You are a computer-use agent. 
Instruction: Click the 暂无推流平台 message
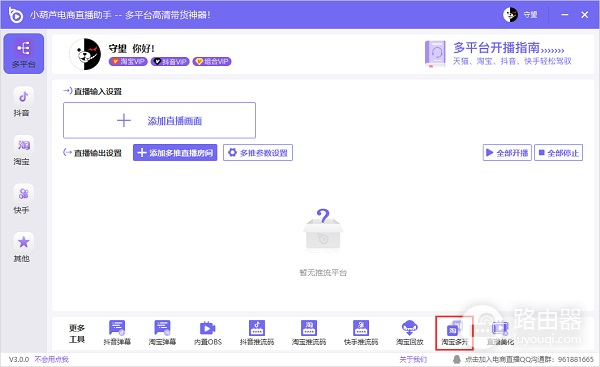[323, 272]
